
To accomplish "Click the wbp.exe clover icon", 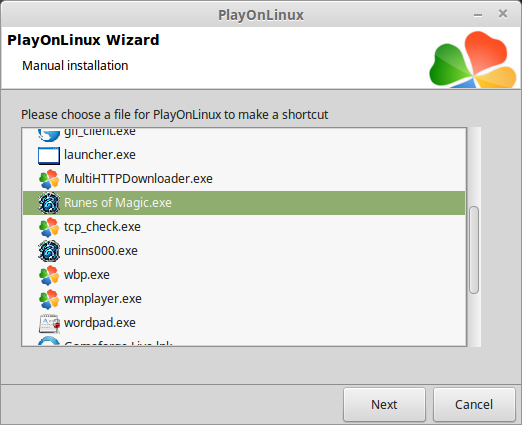I will tap(49, 275).
